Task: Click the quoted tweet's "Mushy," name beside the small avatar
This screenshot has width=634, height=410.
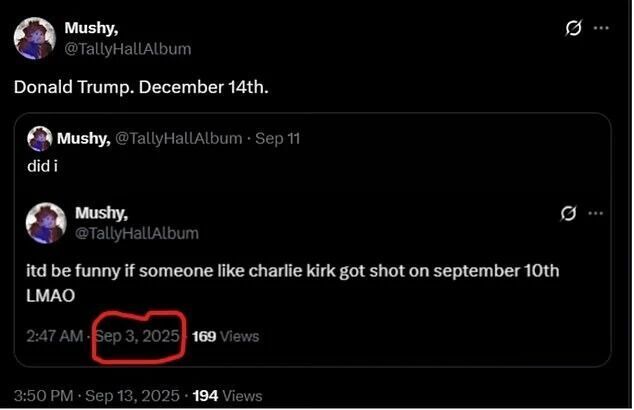Action: pos(83,138)
